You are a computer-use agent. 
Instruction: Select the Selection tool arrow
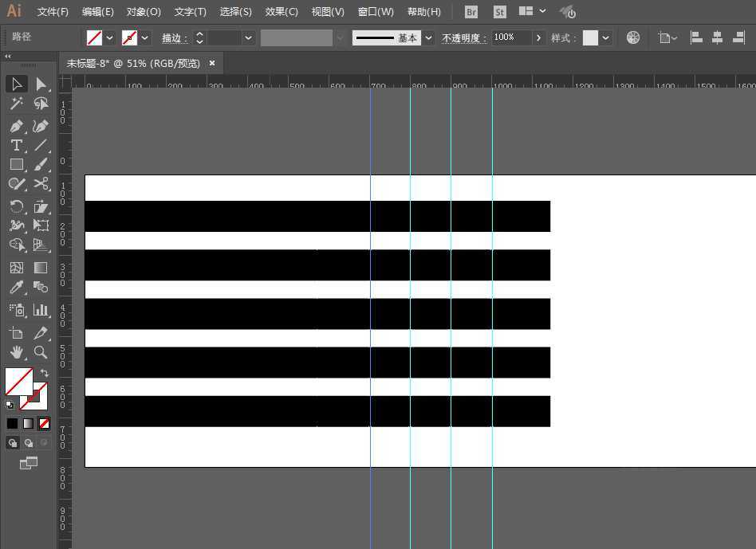(x=17, y=84)
